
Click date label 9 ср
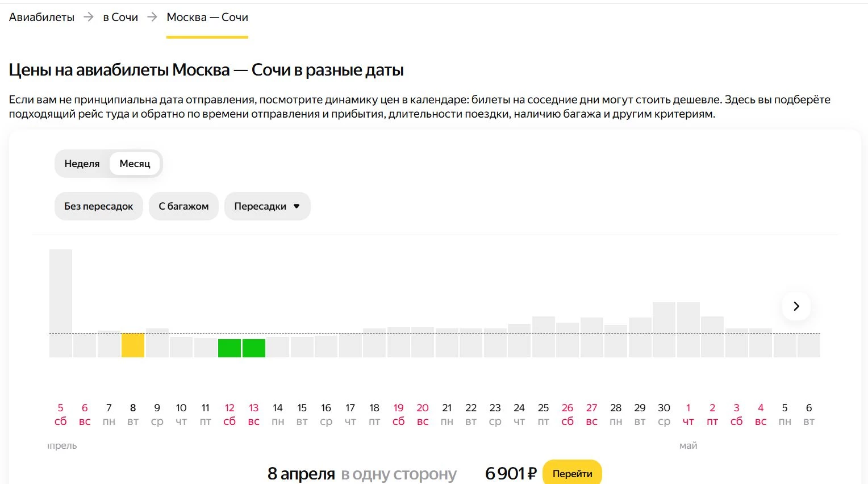coord(157,415)
